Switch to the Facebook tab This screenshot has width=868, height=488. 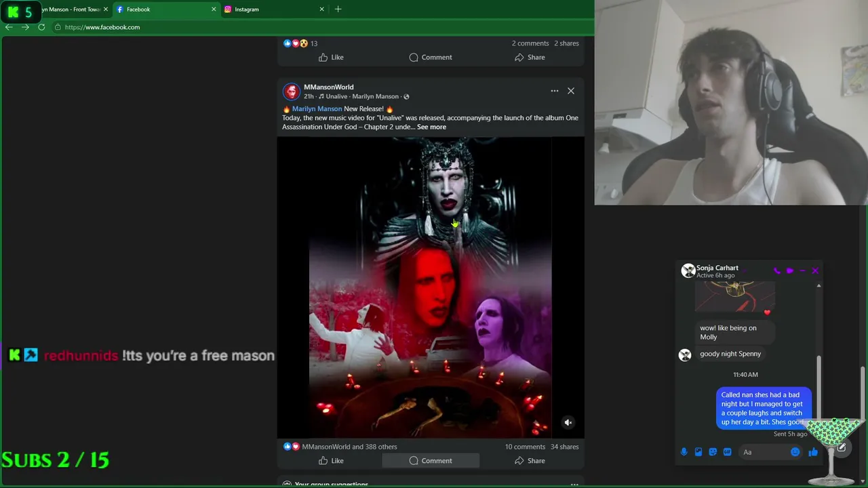(x=166, y=9)
